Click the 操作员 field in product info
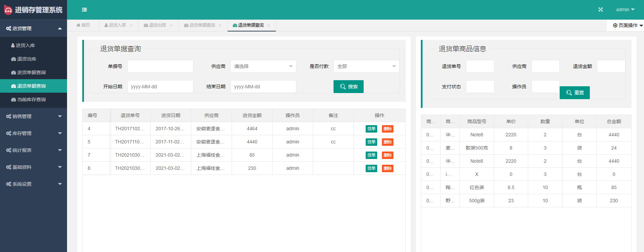644x252 pixels. [x=545, y=87]
